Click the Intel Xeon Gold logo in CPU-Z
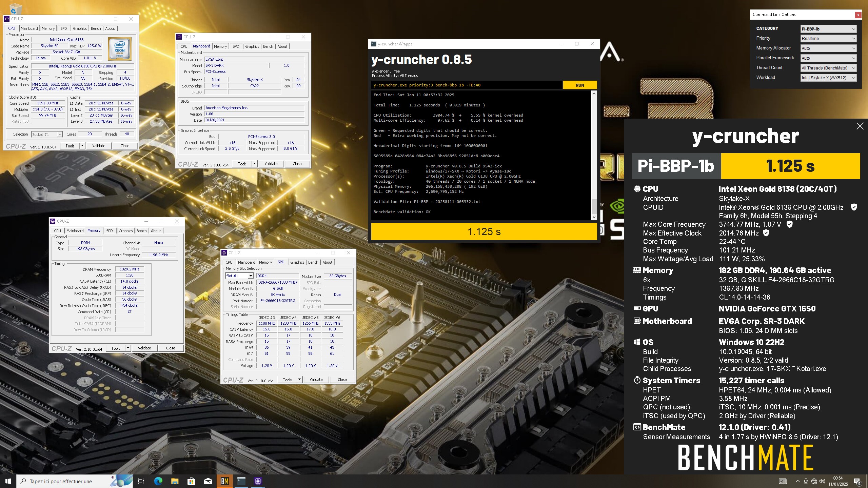This screenshot has width=868, height=488. tap(120, 49)
